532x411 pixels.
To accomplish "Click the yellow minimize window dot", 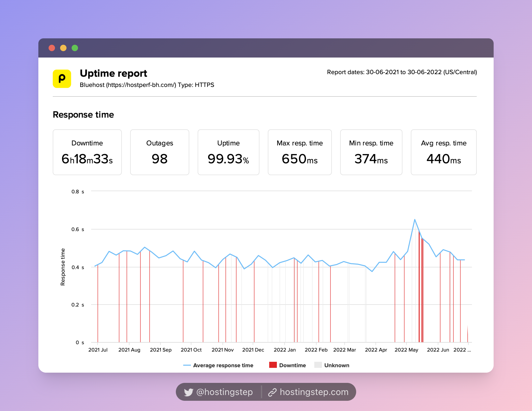I will coord(63,48).
